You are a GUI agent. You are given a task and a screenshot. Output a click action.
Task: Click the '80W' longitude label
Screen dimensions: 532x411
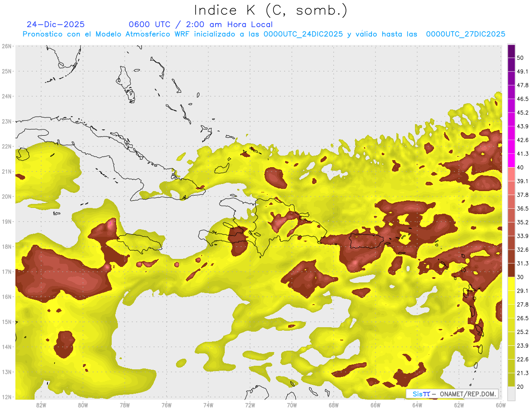[x=83, y=405]
